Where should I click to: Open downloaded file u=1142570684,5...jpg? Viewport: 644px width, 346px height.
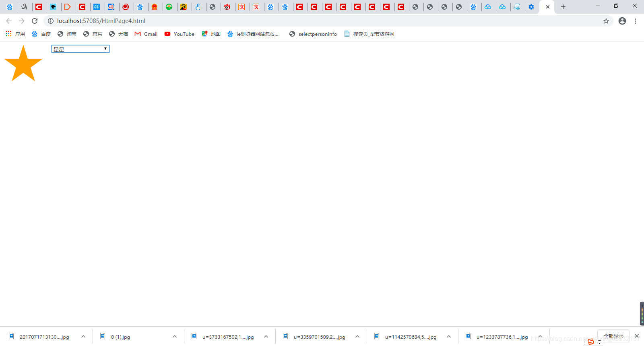tap(405, 337)
